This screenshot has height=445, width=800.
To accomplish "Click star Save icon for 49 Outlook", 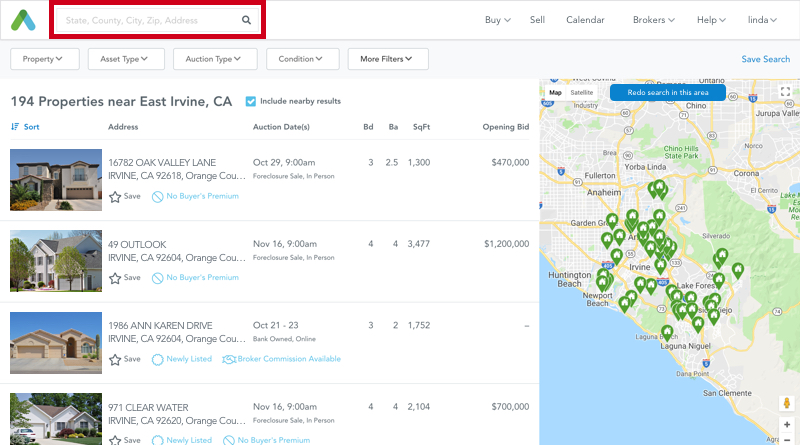I will pos(115,278).
